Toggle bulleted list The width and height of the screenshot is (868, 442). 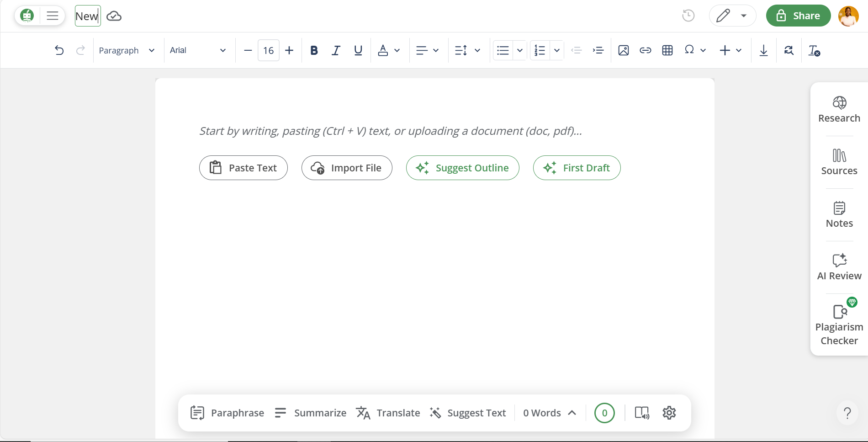(503, 50)
